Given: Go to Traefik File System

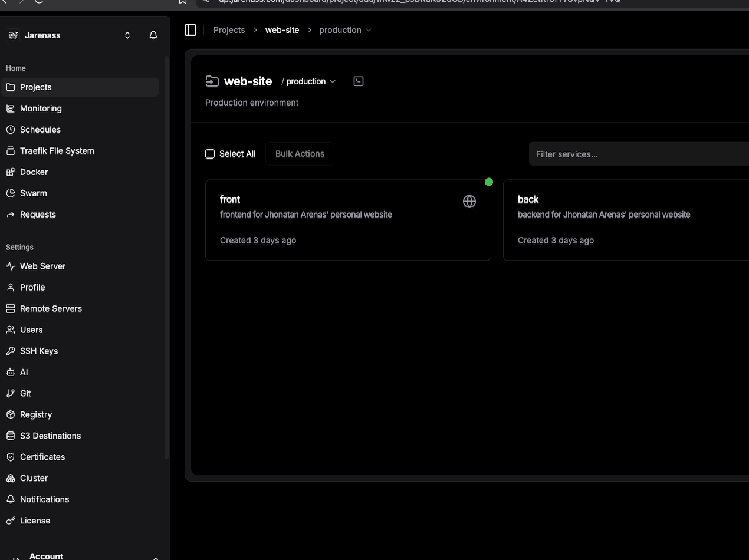Looking at the screenshot, I should (x=57, y=151).
